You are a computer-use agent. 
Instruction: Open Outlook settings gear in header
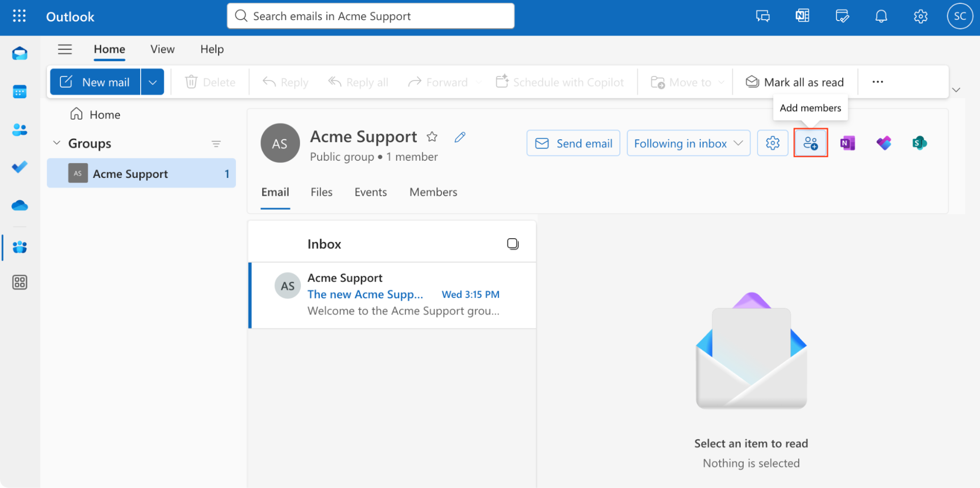tap(921, 16)
